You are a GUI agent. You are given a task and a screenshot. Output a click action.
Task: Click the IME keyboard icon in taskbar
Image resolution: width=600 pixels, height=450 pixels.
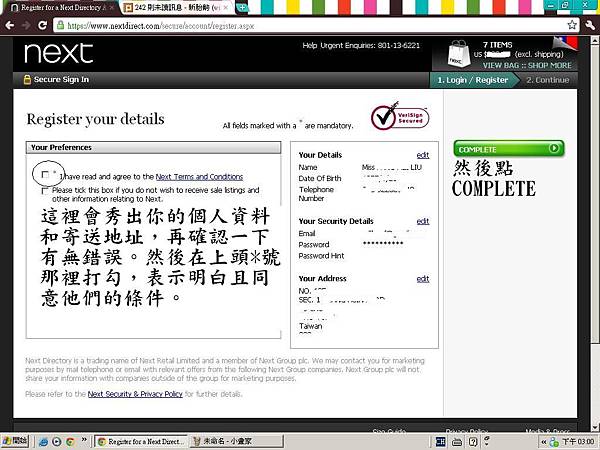pyautogui.click(x=457, y=442)
